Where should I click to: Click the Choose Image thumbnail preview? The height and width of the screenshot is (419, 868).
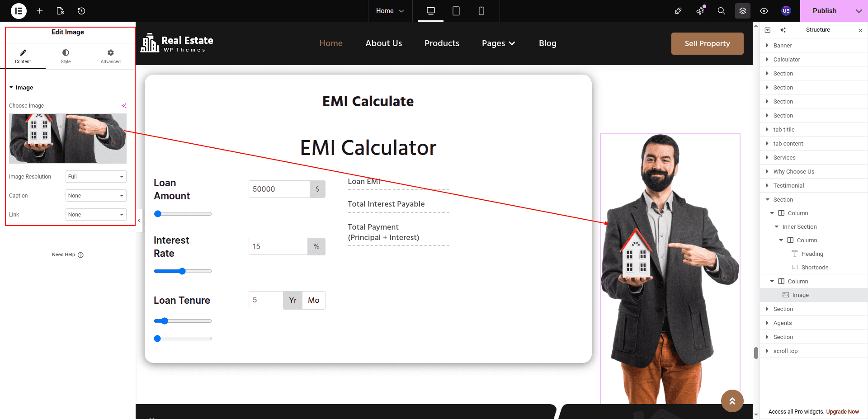tap(68, 138)
